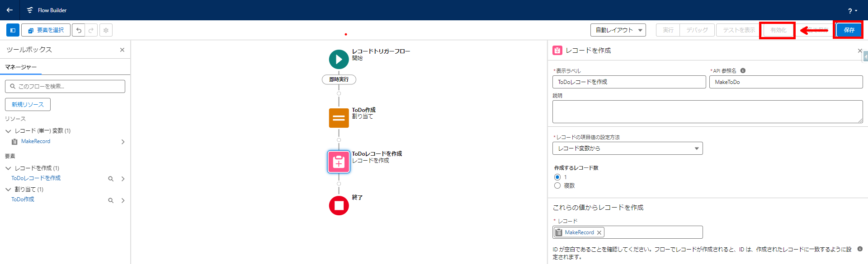Click the レコードトリガーフロー start label
The image size is (868, 264).
pyautogui.click(x=381, y=51)
